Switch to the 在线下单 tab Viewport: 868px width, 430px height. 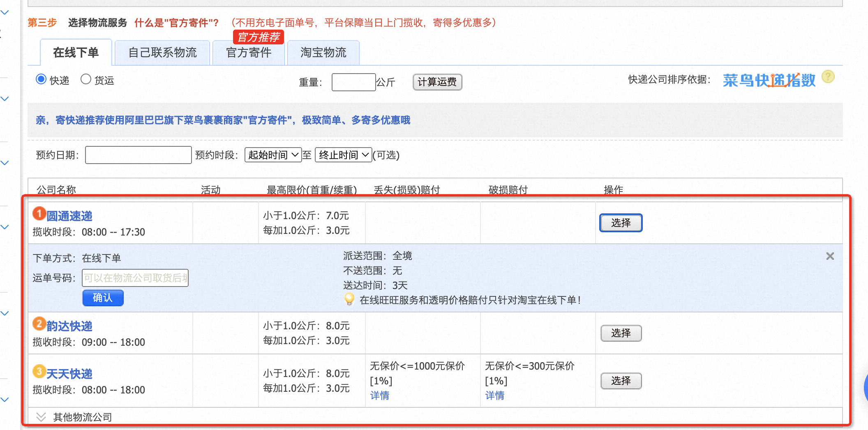click(76, 52)
